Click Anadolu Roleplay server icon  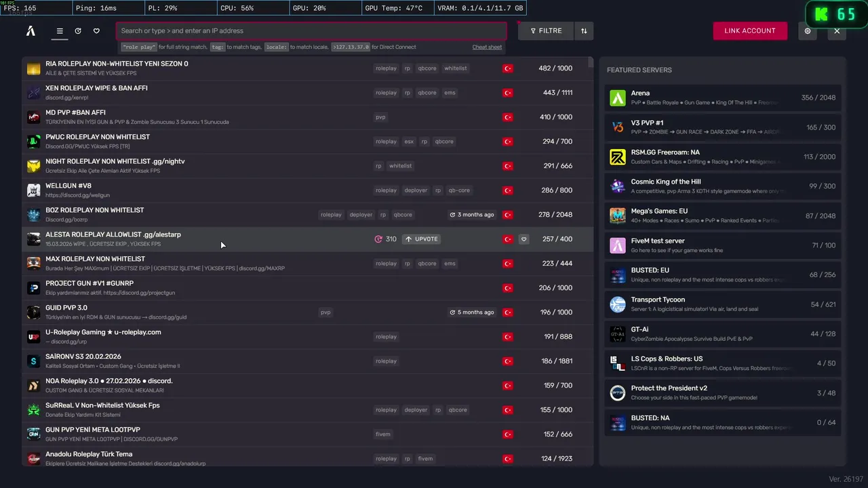tap(34, 459)
